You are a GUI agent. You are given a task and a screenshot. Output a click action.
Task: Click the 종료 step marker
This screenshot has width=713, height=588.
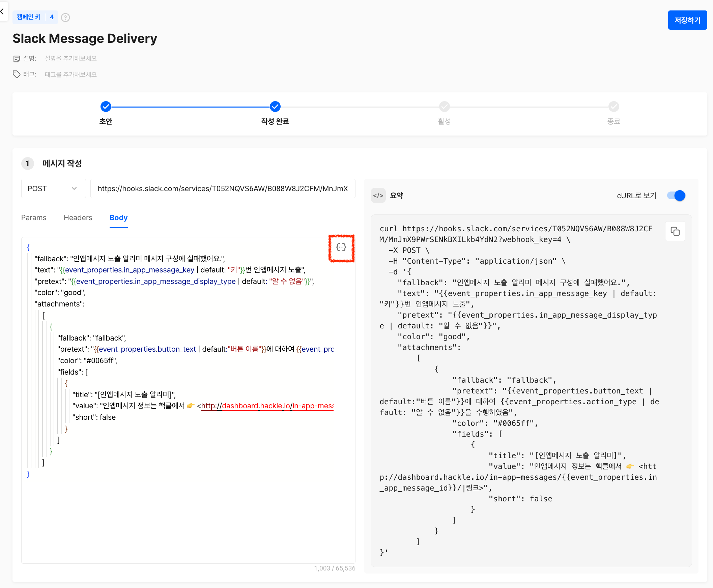(x=614, y=107)
